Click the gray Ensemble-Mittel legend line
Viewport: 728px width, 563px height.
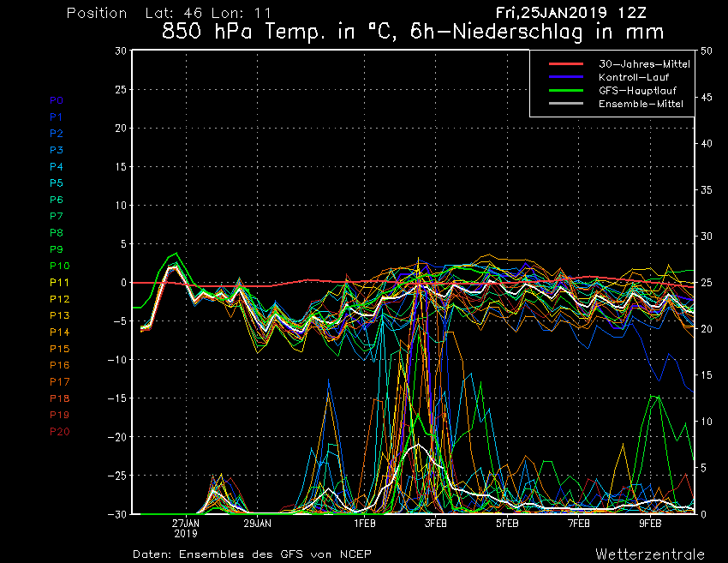(x=566, y=103)
